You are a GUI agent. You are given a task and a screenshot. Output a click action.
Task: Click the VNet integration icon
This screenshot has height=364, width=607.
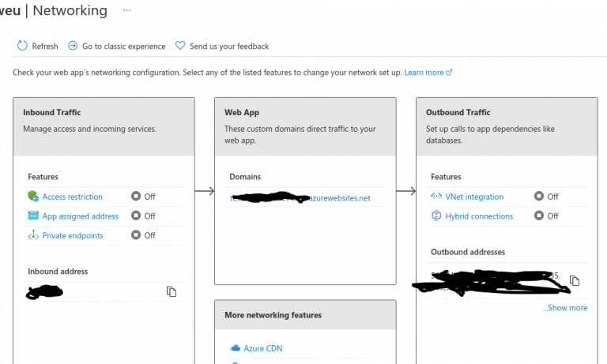click(x=436, y=197)
